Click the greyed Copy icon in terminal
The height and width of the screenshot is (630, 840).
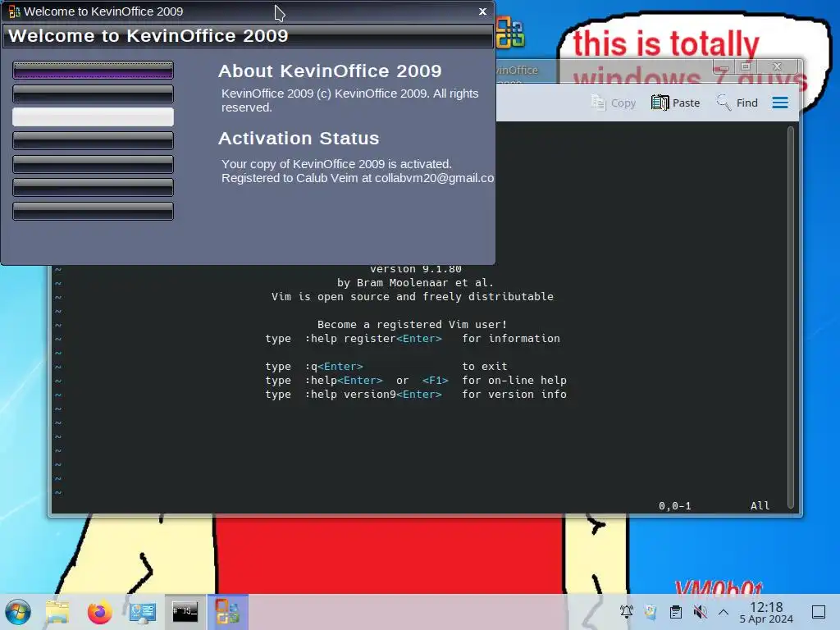[598, 102]
